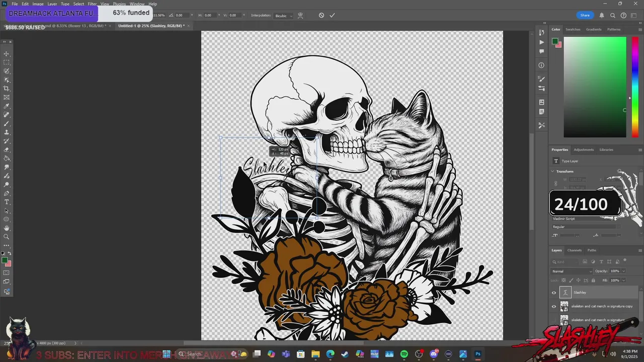The height and width of the screenshot is (362, 644).
Task: Swap foreground and background colors
Action: pyautogui.click(x=9, y=253)
